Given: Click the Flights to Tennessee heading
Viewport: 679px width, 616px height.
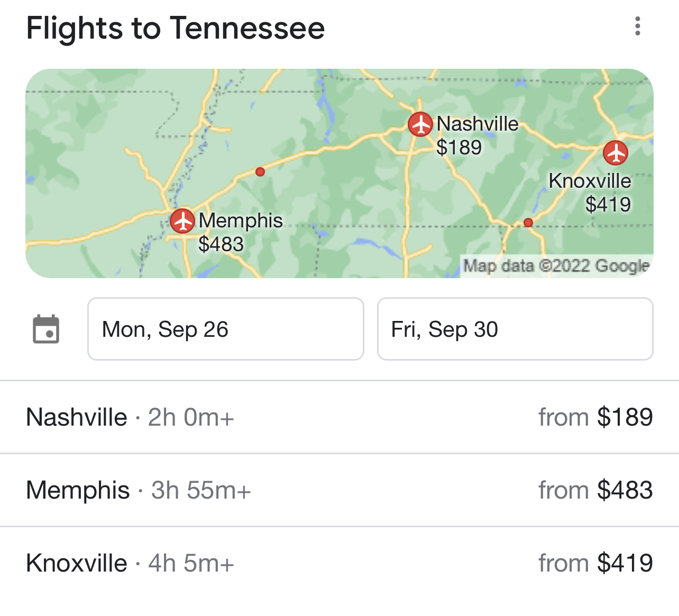Looking at the screenshot, I should click(x=176, y=28).
